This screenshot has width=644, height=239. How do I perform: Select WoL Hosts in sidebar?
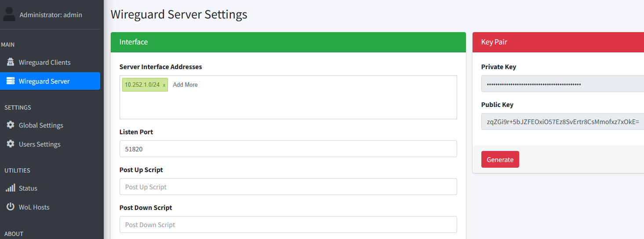(34, 207)
